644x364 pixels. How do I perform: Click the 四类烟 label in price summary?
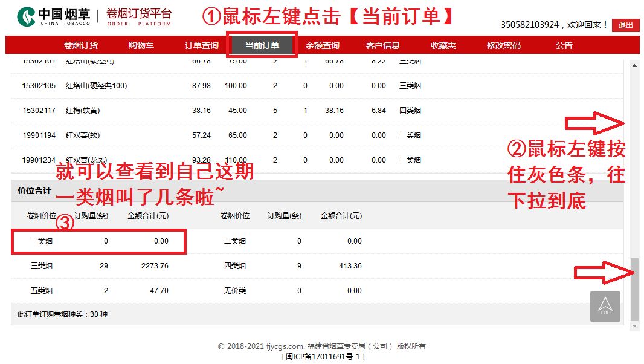click(235, 265)
